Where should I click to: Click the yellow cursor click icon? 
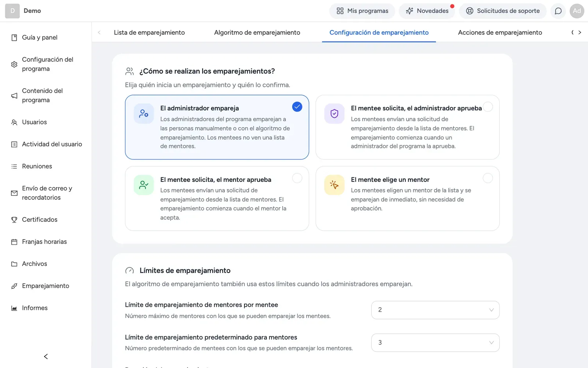pyautogui.click(x=334, y=185)
